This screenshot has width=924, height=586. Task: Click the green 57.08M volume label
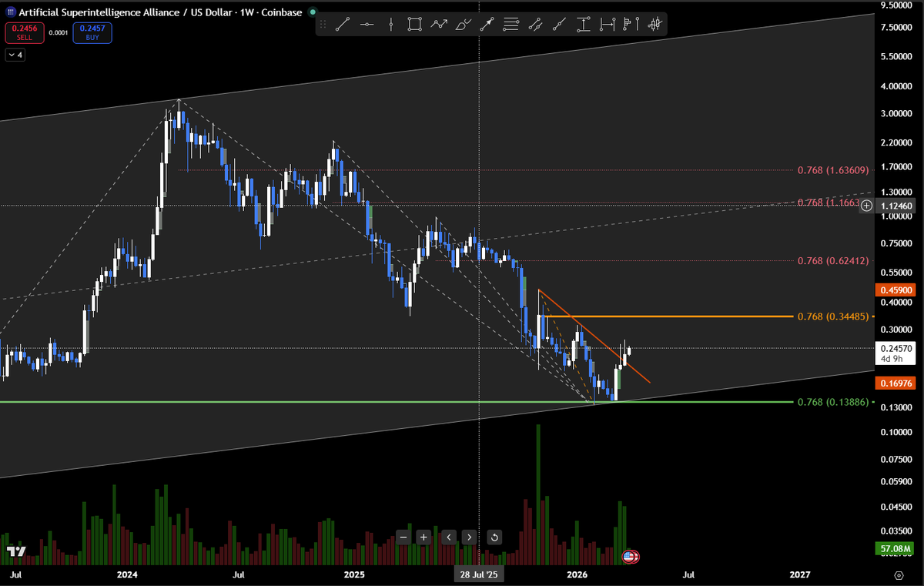[893, 549]
